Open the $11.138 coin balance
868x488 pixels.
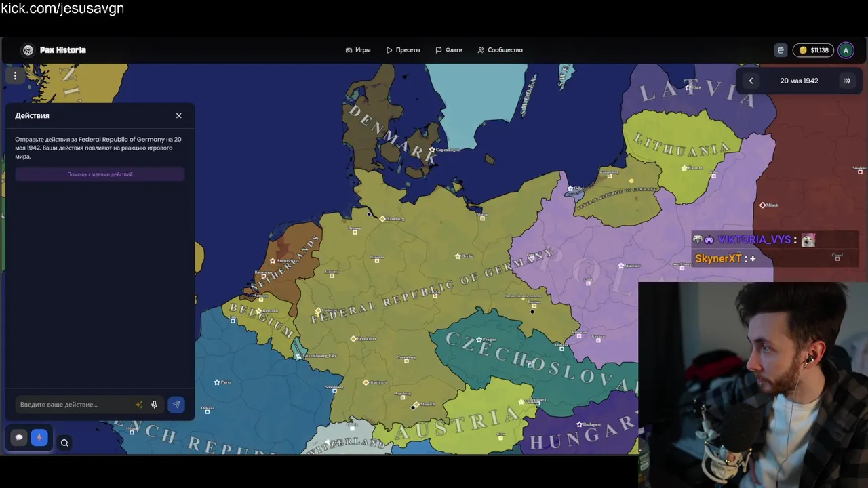814,50
